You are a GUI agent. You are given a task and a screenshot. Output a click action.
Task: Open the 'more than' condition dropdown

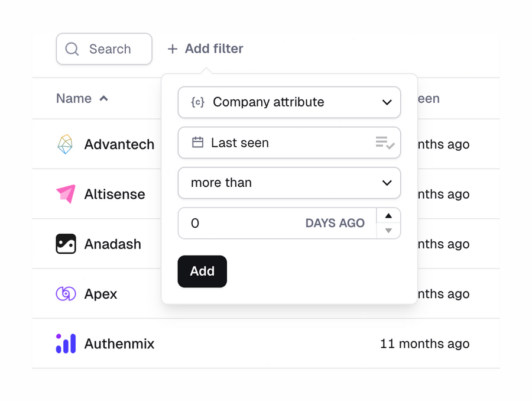289,183
